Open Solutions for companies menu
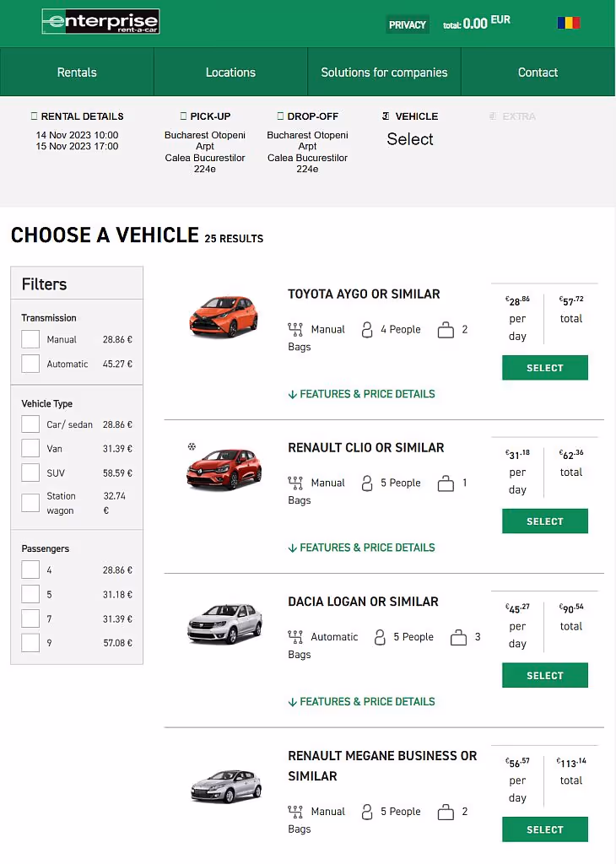616x864 pixels. pos(384,73)
